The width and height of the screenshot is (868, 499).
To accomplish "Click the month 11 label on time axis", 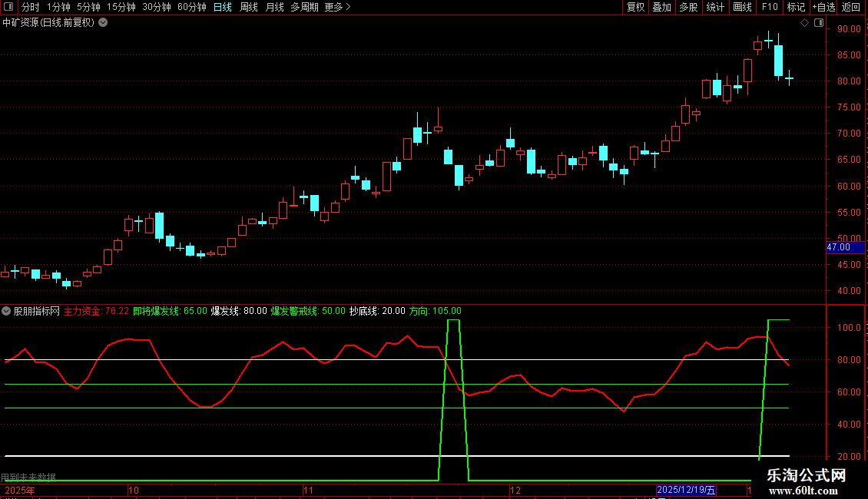I will click(x=308, y=490).
